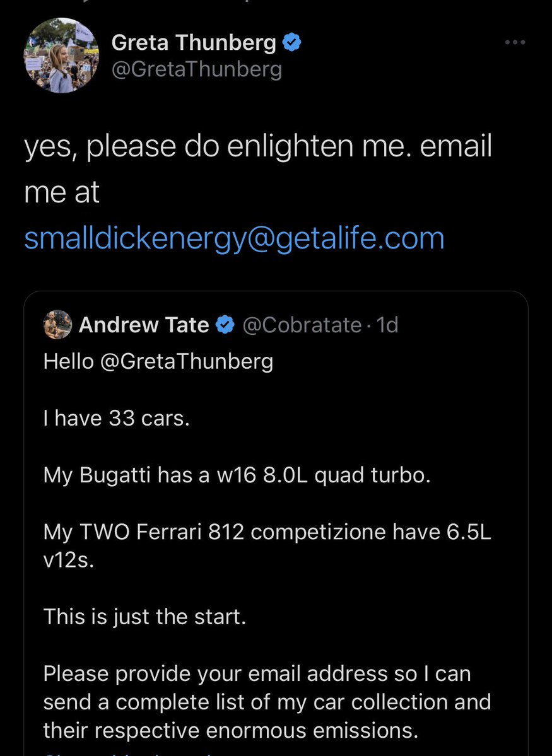Tap the word "Hello" in quoted tweet

click(x=68, y=361)
